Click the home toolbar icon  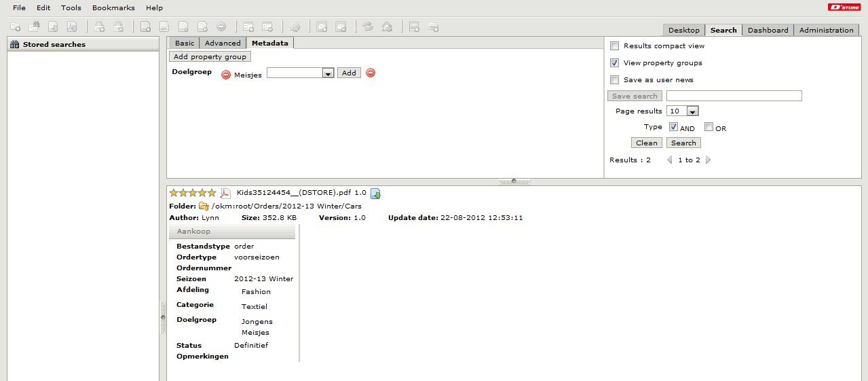387,27
